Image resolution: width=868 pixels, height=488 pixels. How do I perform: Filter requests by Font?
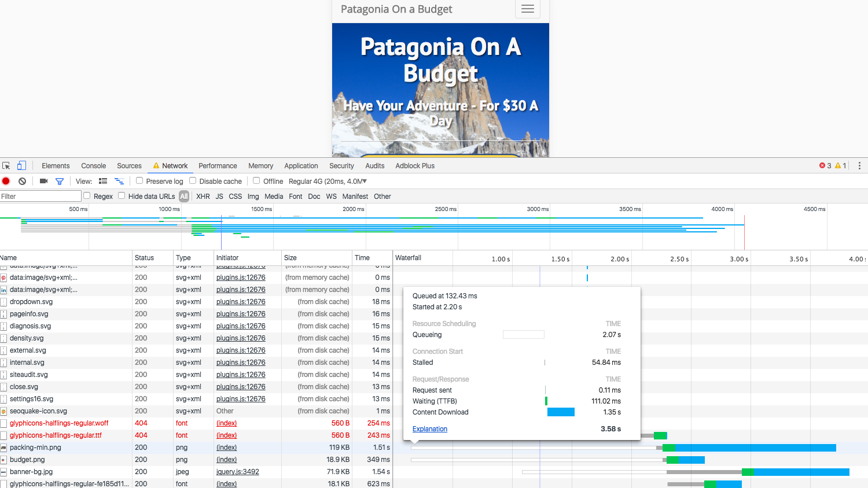click(x=296, y=196)
